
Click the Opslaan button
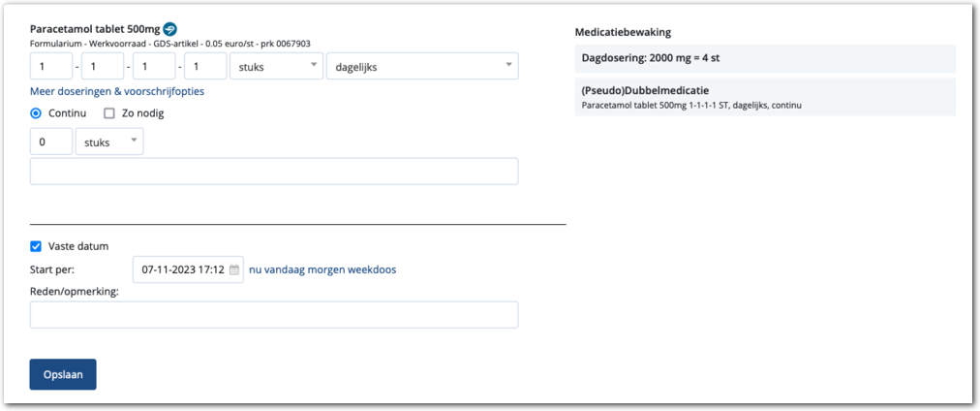(63, 374)
